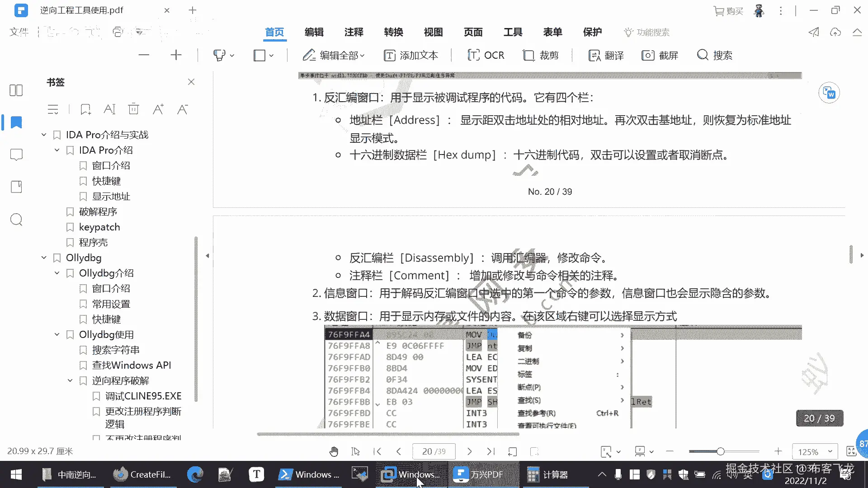868x488 pixels.
Task: Open the comments panel in left sidebar
Action: (x=16, y=155)
